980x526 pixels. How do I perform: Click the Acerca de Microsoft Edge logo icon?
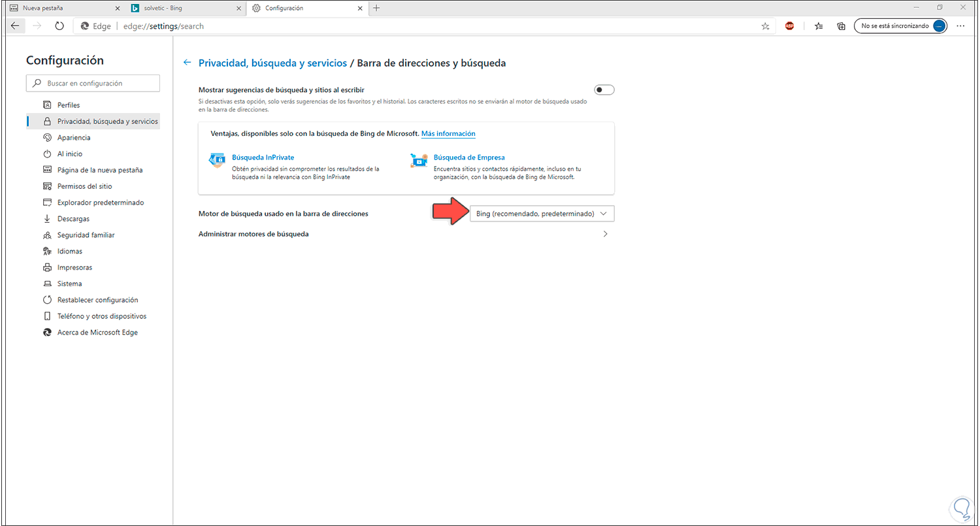(x=47, y=333)
